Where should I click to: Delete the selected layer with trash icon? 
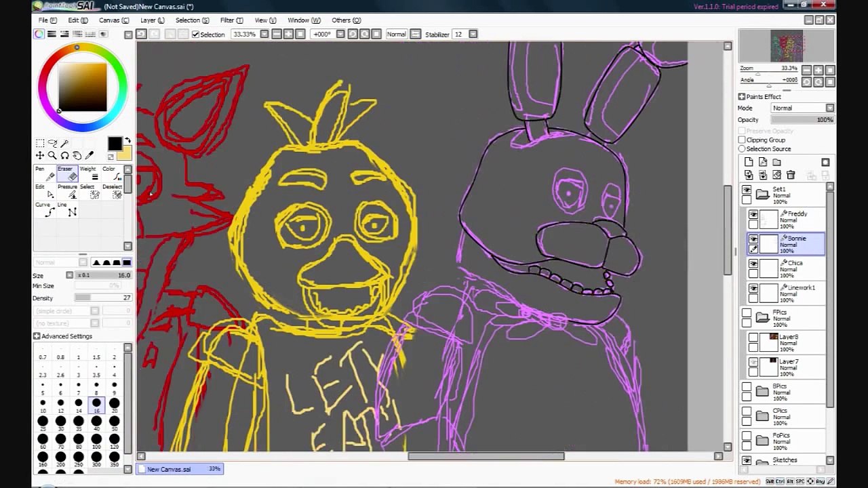[x=791, y=175]
